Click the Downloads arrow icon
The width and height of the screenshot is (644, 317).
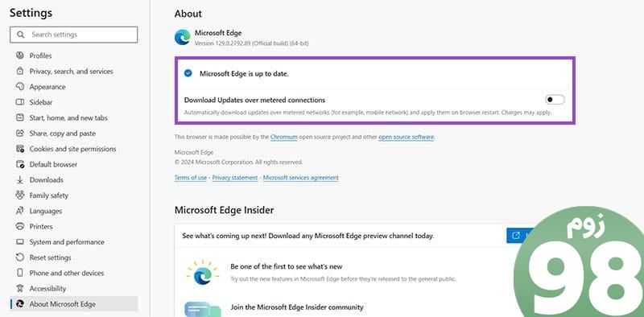19,180
